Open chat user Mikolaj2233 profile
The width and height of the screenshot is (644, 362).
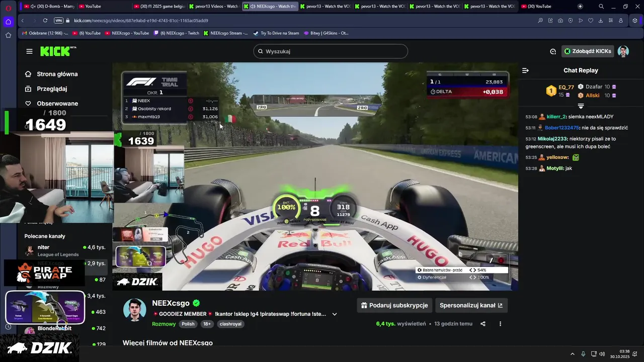point(552,139)
